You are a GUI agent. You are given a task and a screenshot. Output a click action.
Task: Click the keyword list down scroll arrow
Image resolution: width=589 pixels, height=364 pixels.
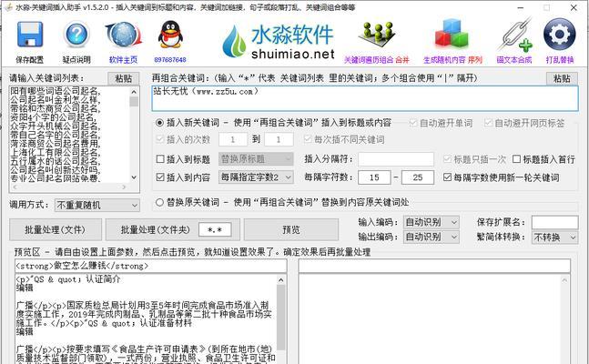tap(134, 177)
